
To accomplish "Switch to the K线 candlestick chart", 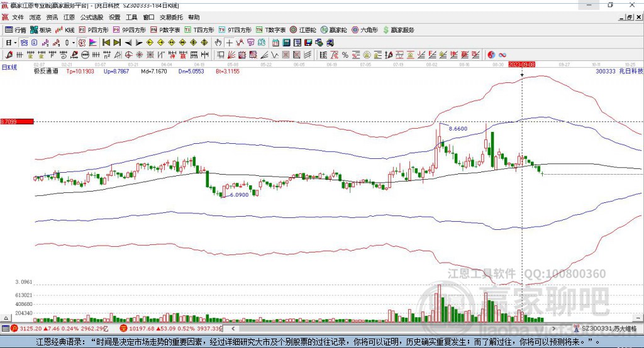I will [65, 30].
